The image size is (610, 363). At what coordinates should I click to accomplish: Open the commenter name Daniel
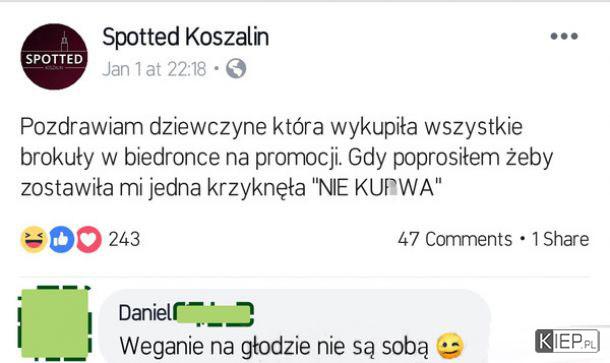tap(145, 313)
